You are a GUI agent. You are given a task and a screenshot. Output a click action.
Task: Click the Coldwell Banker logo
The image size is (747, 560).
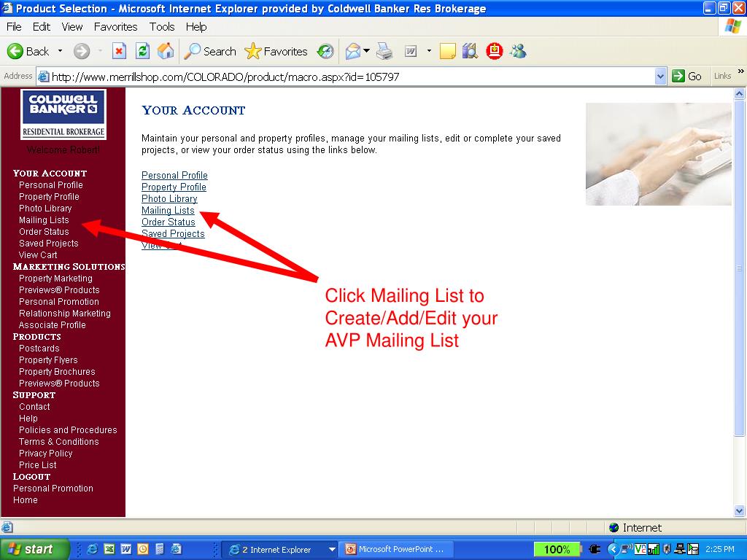pyautogui.click(x=63, y=114)
